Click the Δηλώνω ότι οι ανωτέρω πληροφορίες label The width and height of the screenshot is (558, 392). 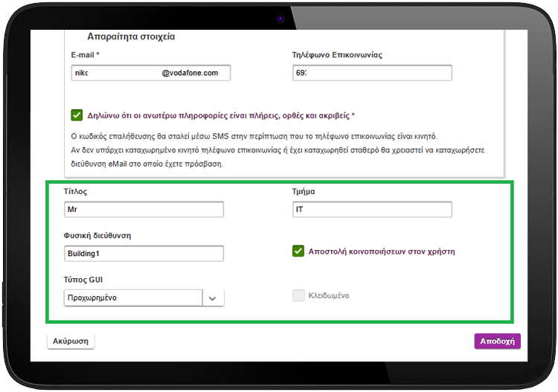221,115
